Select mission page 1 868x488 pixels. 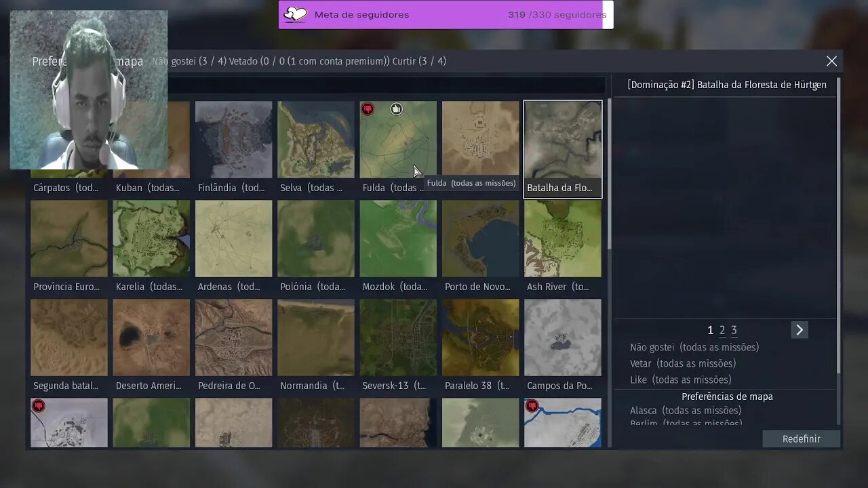click(710, 330)
